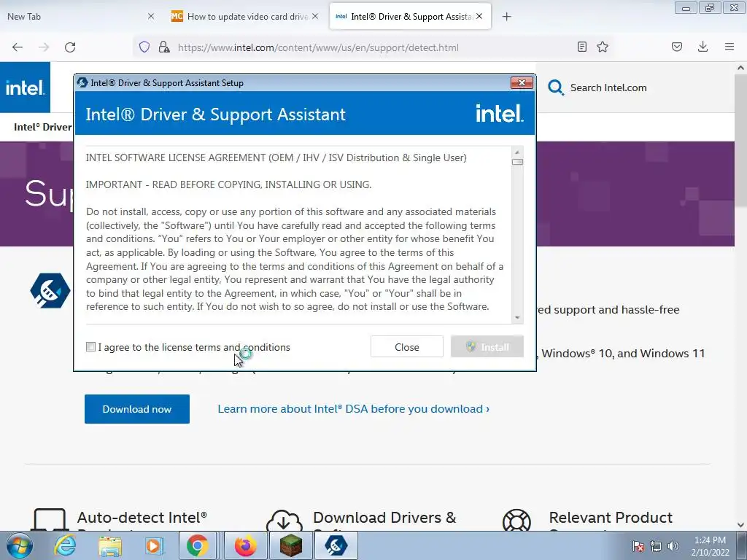Image resolution: width=747 pixels, height=560 pixels.
Task: Check the license terms agreement checkbox
Action: point(90,347)
